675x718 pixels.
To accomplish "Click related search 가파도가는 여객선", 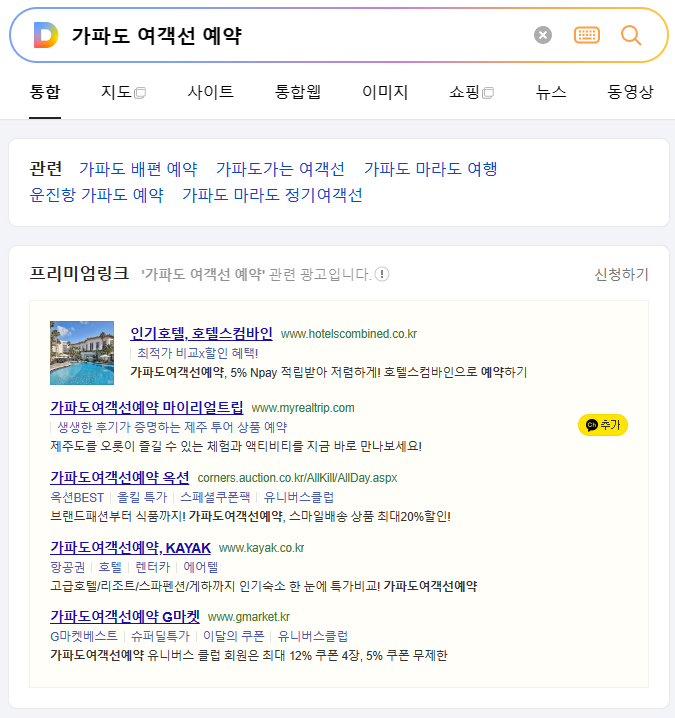I will 280,169.
